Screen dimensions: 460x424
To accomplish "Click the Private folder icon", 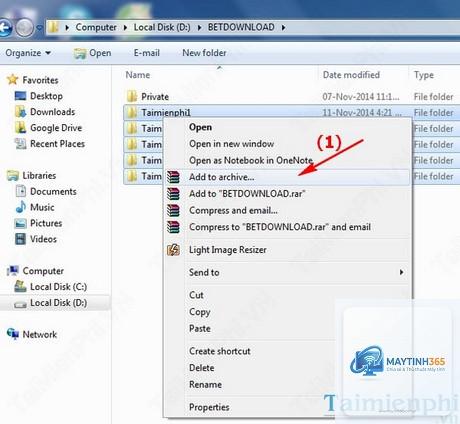I will click(x=132, y=97).
